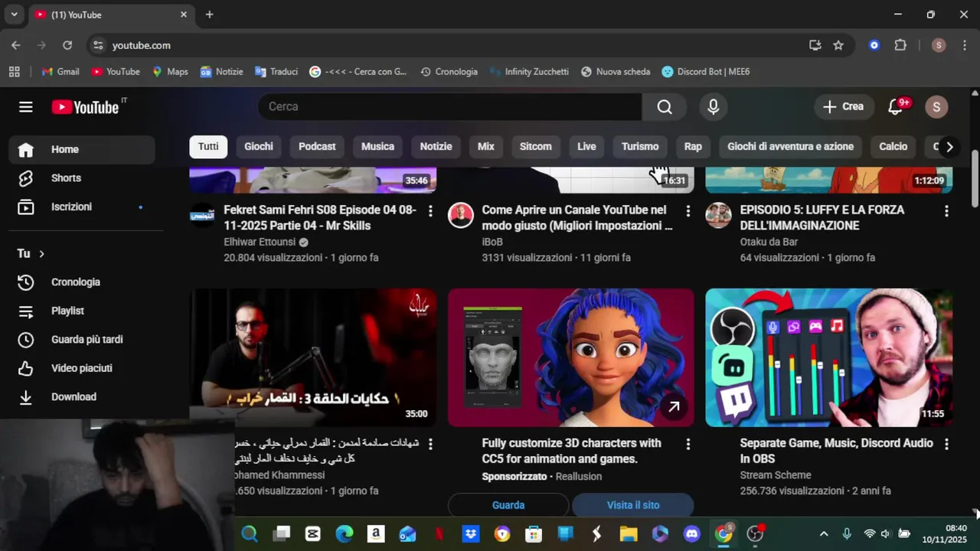This screenshot has height=551, width=980.
Task: Open the Traduci bookmark
Action: (x=276, y=72)
